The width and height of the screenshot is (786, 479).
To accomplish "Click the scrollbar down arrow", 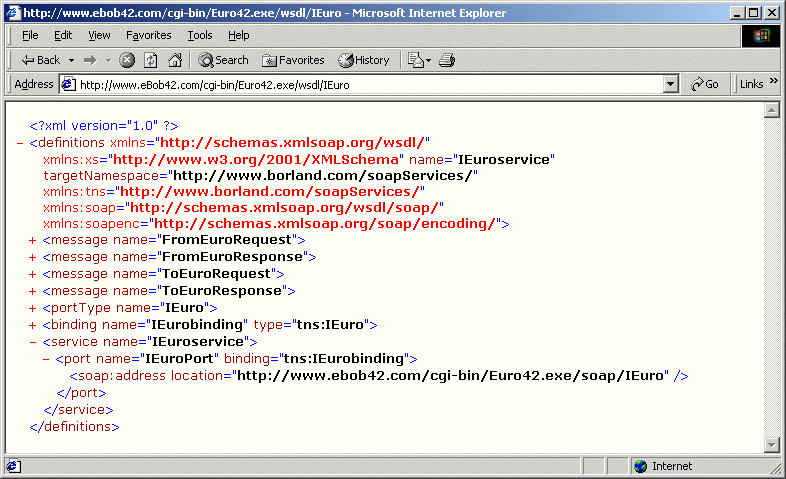I will tap(771, 444).
